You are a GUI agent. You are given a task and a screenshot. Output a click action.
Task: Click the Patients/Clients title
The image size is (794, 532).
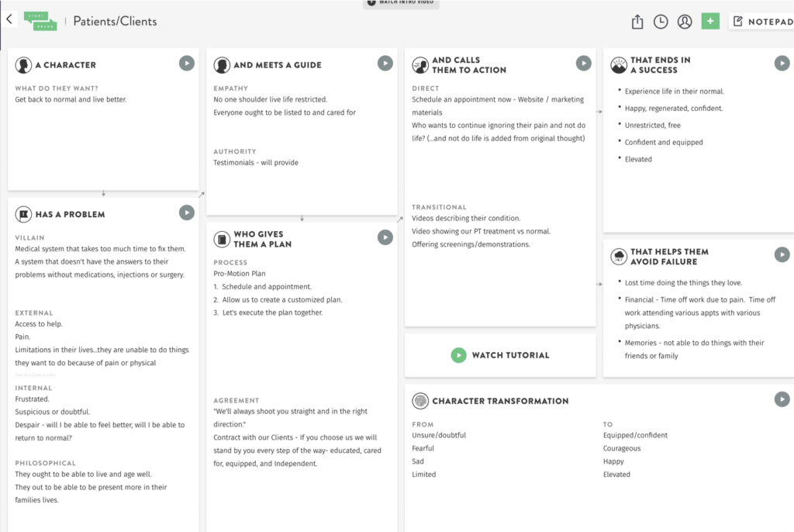115,22
